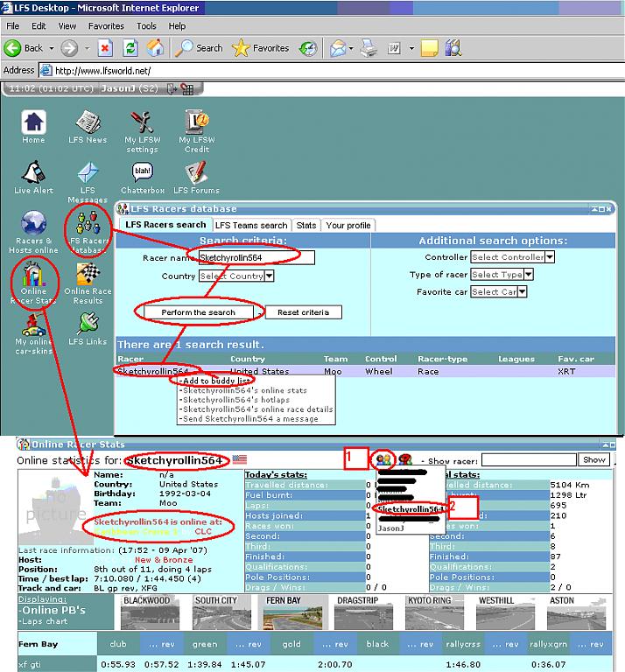
Task: Select the LFS Racers search tab
Action: point(165,225)
